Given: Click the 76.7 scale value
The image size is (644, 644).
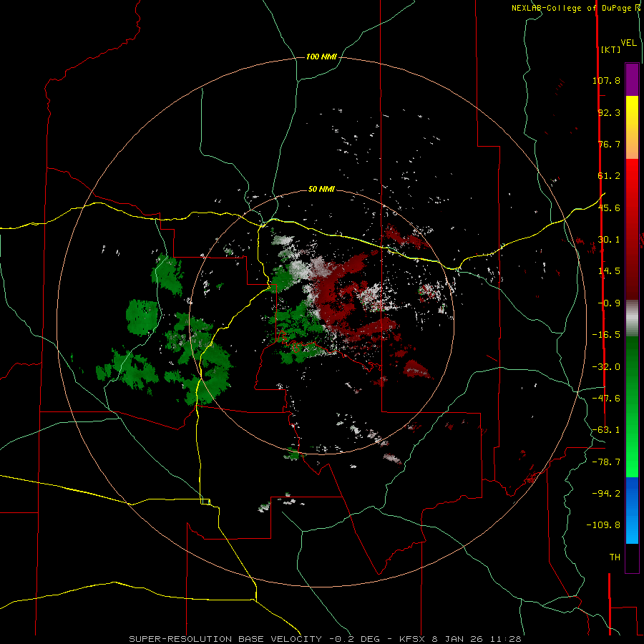Looking at the screenshot, I should 609,144.
